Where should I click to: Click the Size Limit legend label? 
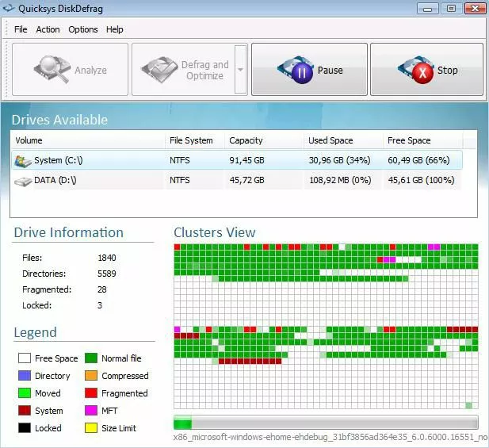[119, 428]
